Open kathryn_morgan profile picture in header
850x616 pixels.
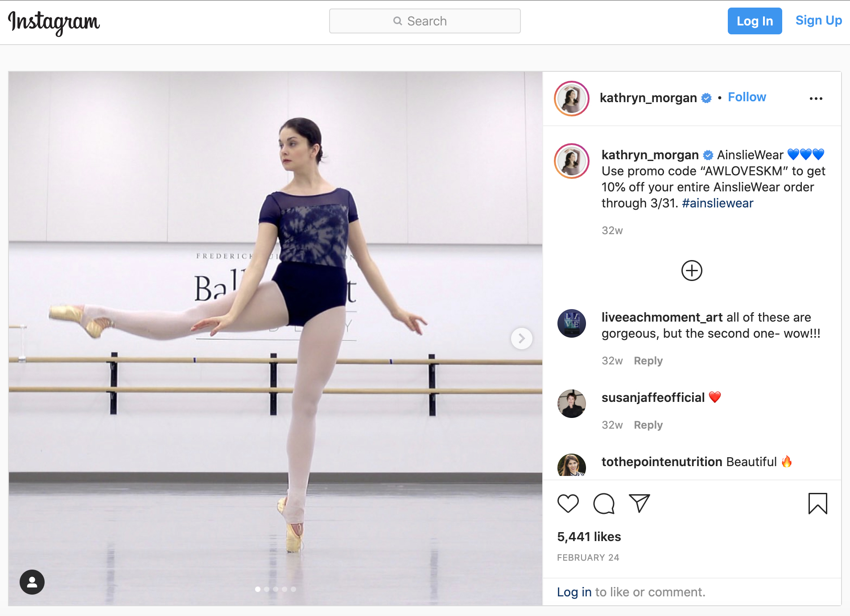(x=572, y=99)
